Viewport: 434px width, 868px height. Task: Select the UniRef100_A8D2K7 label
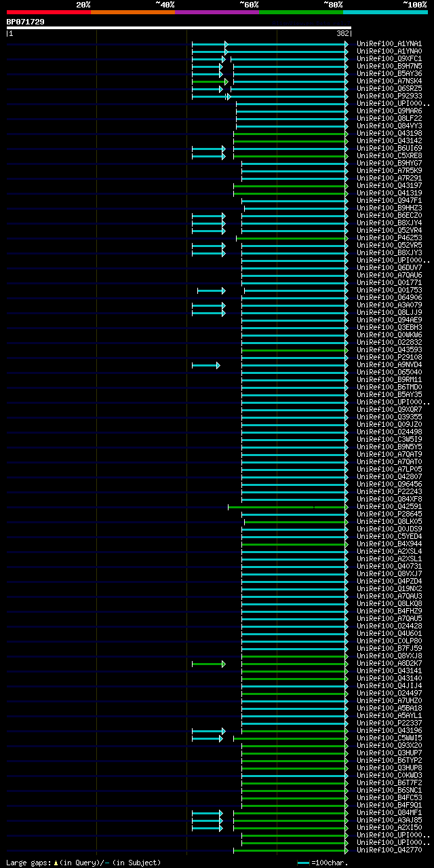(x=389, y=663)
